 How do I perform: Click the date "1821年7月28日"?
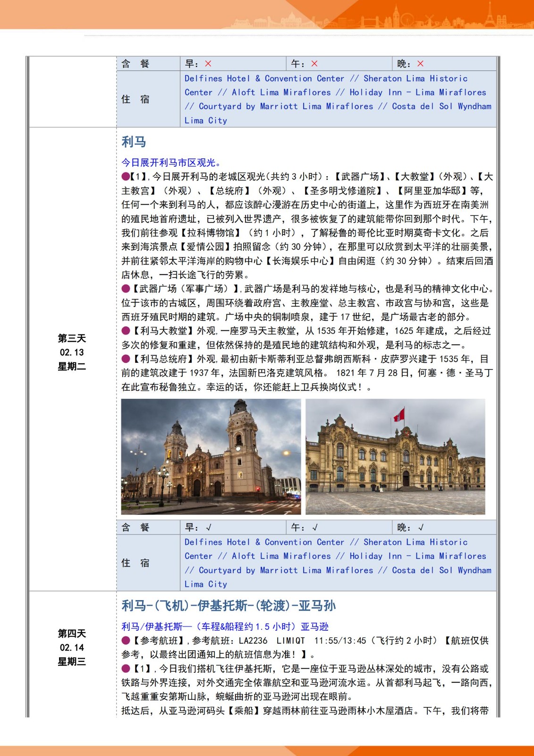(373, 373)
